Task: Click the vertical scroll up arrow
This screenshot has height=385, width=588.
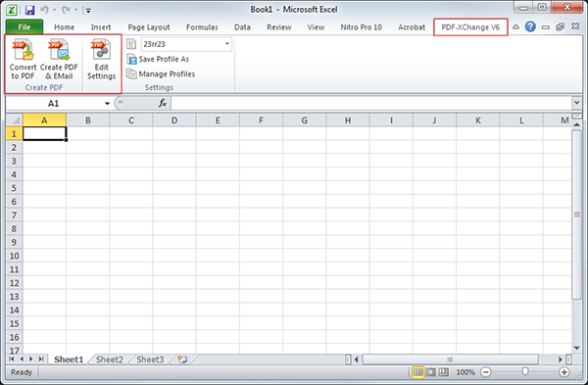Action: pyautogui.click(x=577, y=124)
